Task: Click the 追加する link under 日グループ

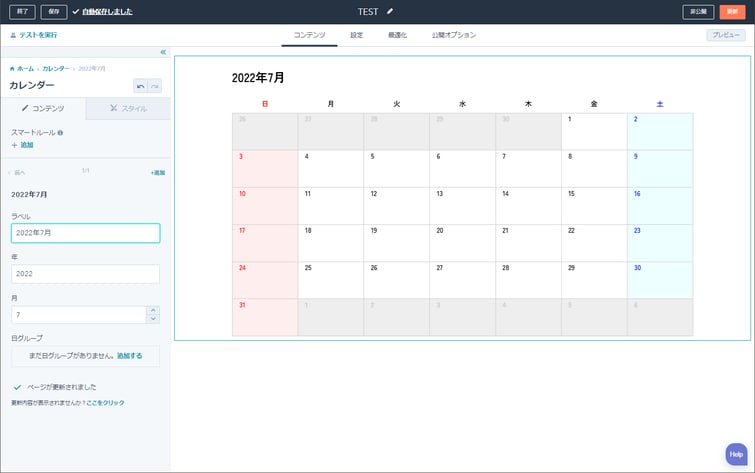Action: (130, 355)
